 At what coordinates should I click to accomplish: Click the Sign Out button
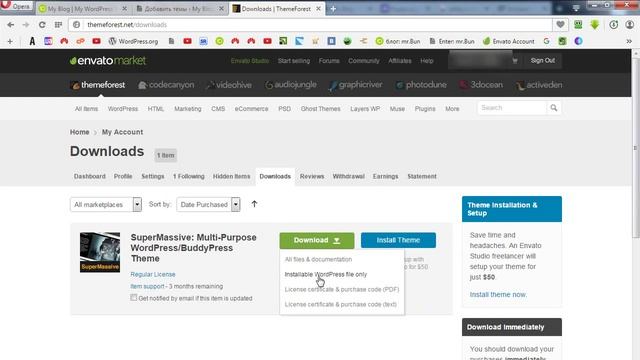[x=542, y=60]
